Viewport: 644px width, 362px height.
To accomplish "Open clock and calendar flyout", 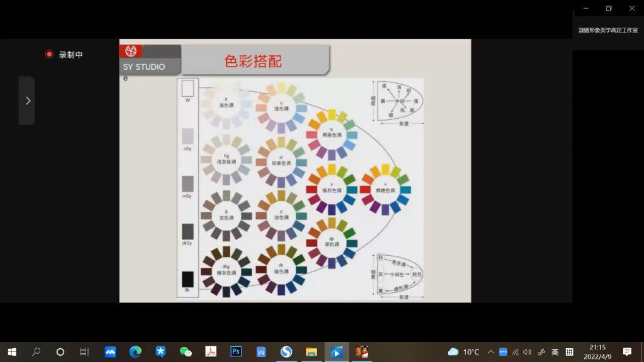I will point(597,352).
